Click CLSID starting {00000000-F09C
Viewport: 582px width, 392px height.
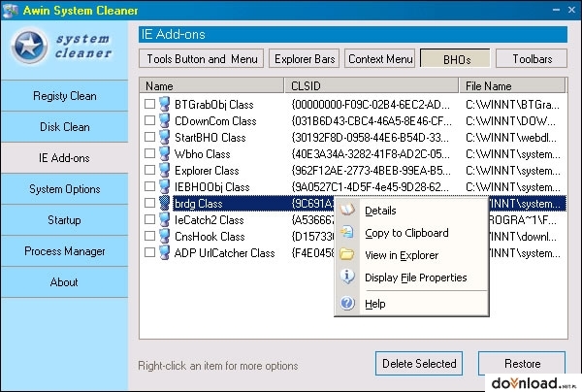tap(371, 105)
